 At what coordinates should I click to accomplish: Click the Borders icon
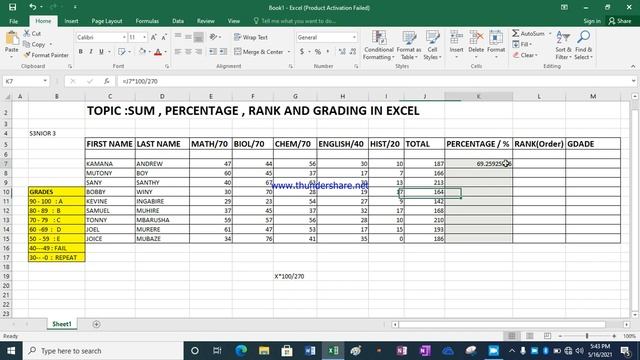tap(122, 52)
